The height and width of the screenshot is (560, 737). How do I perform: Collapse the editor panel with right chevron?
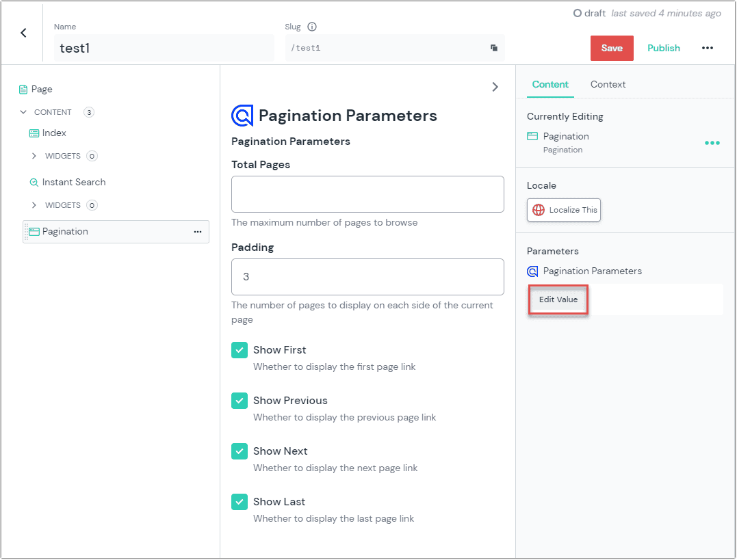pos(495,87)
